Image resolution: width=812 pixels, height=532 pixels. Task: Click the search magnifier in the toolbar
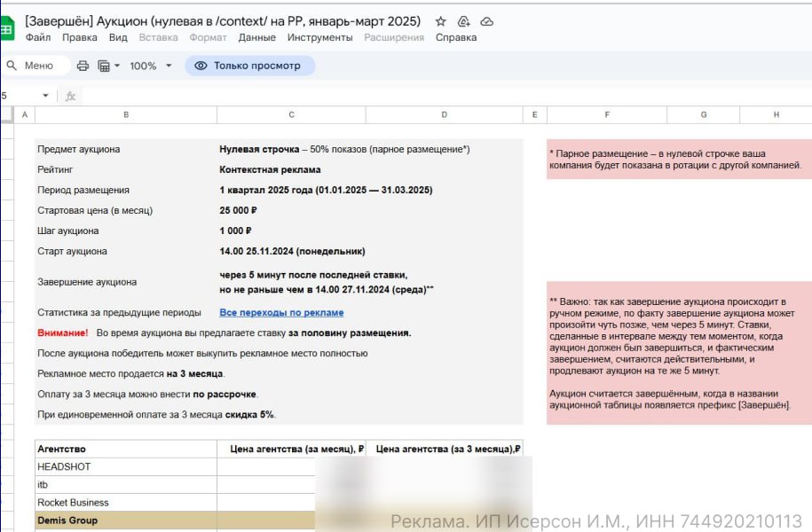coord(12,66)
